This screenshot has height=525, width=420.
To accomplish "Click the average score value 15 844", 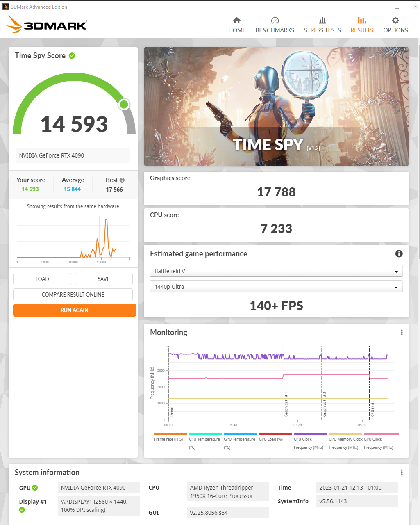I will tap(72, 189).
